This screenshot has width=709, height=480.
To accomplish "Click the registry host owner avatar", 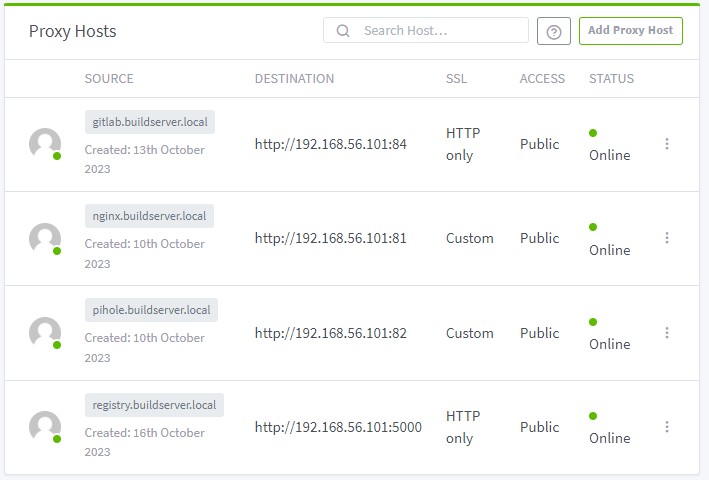I will [x=45, y=427].
